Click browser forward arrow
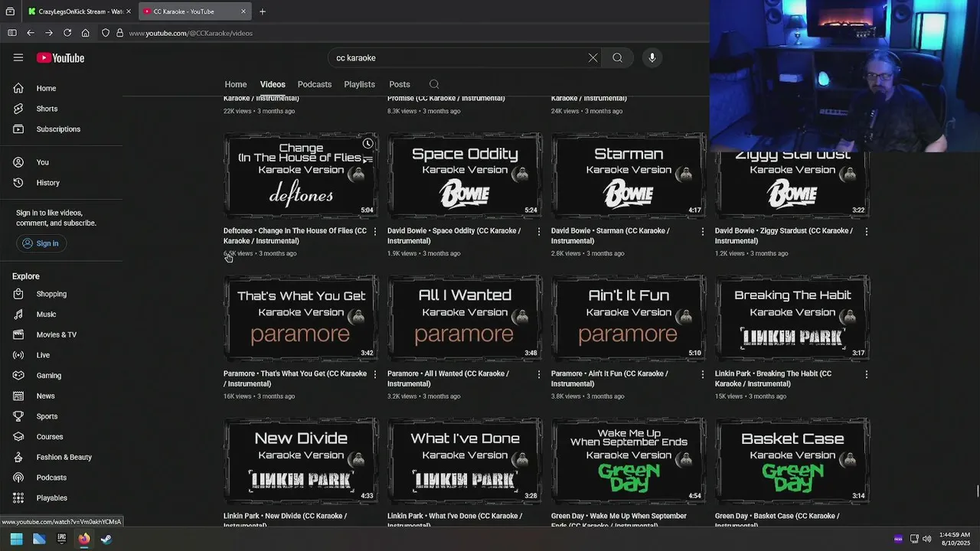The height and width of the screenshot is (551, 980). [x=49, y=33]
